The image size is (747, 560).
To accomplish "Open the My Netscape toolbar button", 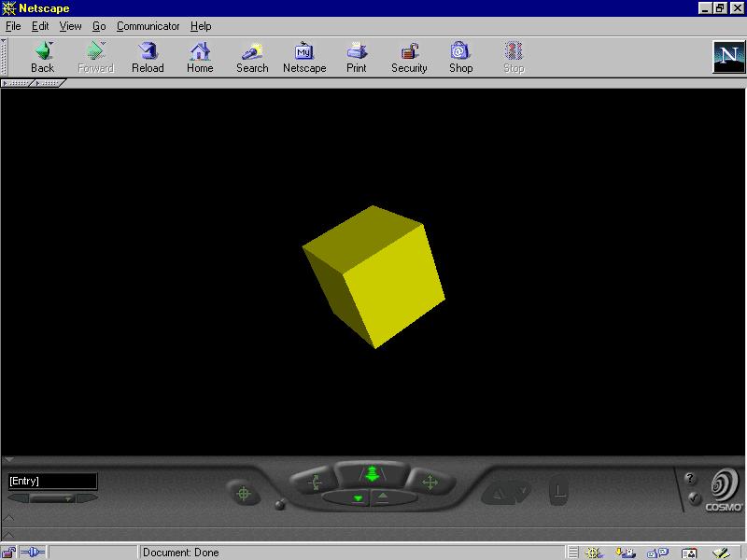I will click(x=304, y=58).
